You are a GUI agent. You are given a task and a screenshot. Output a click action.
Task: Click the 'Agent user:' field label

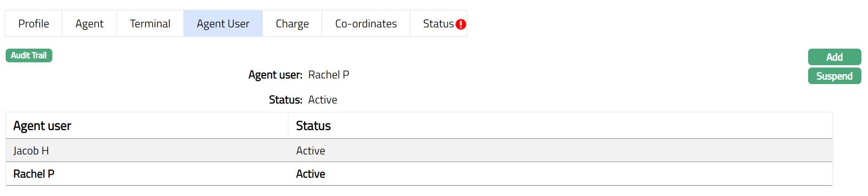pyautogui.click(x=275, y=75)
